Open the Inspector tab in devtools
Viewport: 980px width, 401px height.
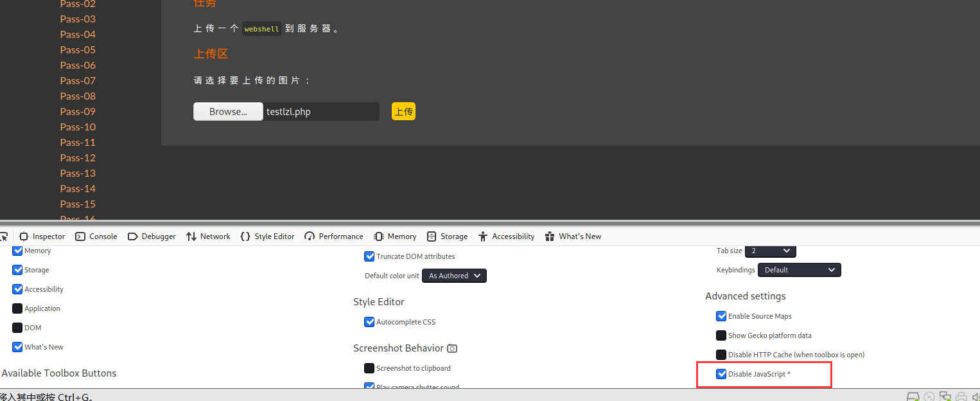pyautogui.click(x=42, y=236)
